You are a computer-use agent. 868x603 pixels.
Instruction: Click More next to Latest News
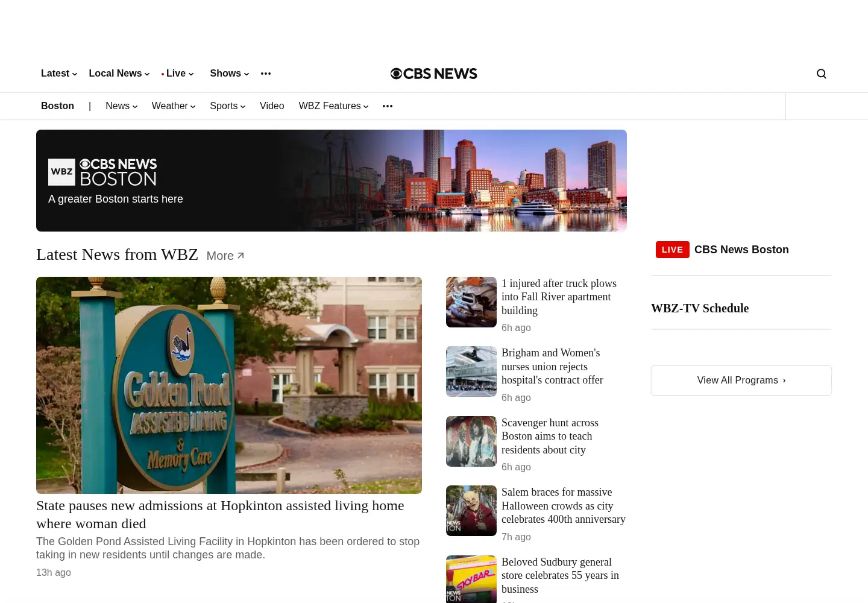(x=225, y=256)
